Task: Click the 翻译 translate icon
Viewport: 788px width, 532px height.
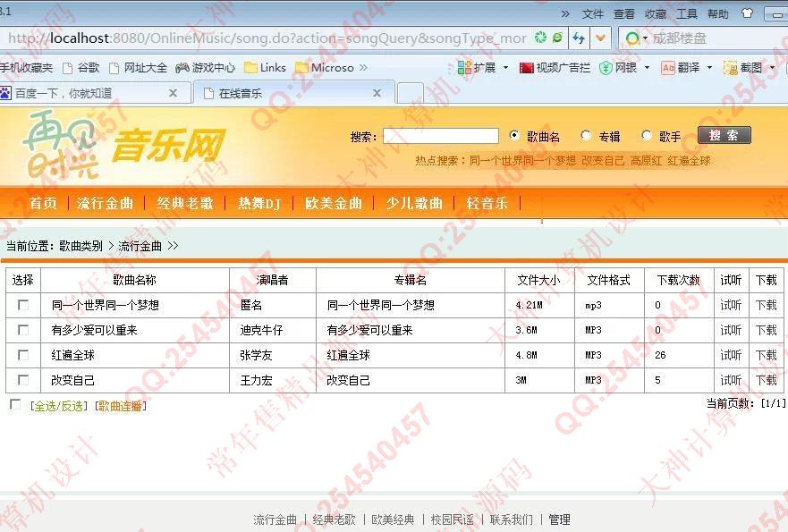Action: [668, 68]
